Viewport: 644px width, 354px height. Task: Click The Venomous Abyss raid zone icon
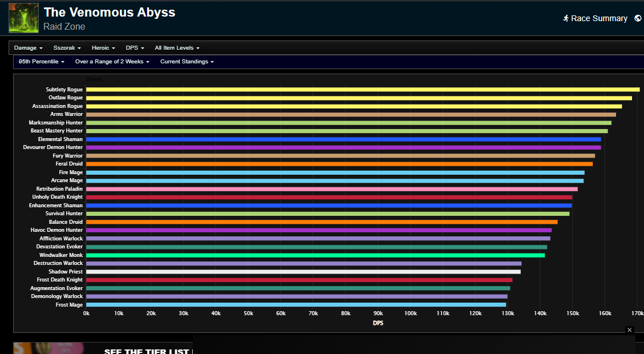pos(23,18)
